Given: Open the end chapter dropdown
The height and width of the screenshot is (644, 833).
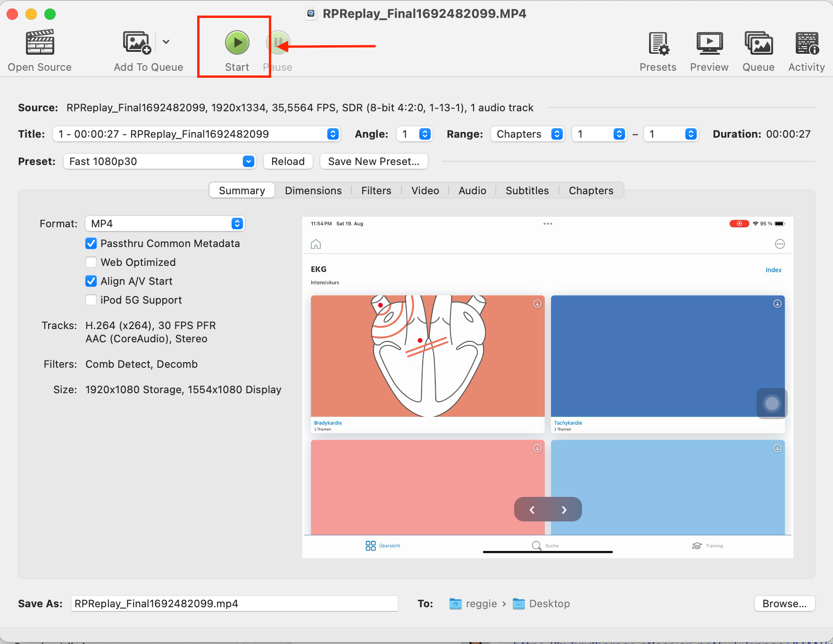Looking at the screenshot, I should [x=671, y=134].
